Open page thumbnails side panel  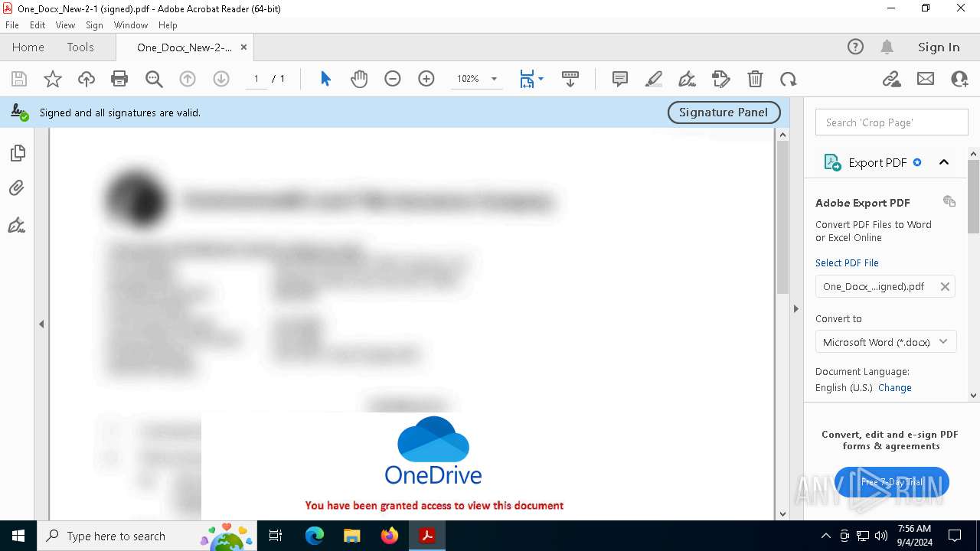pyautogui.click(x=18, y=153)
